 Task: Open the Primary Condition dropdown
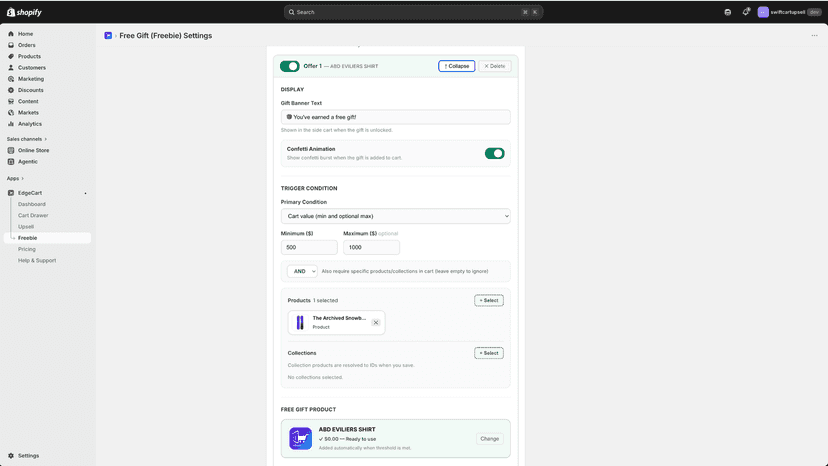pyautogui.click(x=396, y=216)
